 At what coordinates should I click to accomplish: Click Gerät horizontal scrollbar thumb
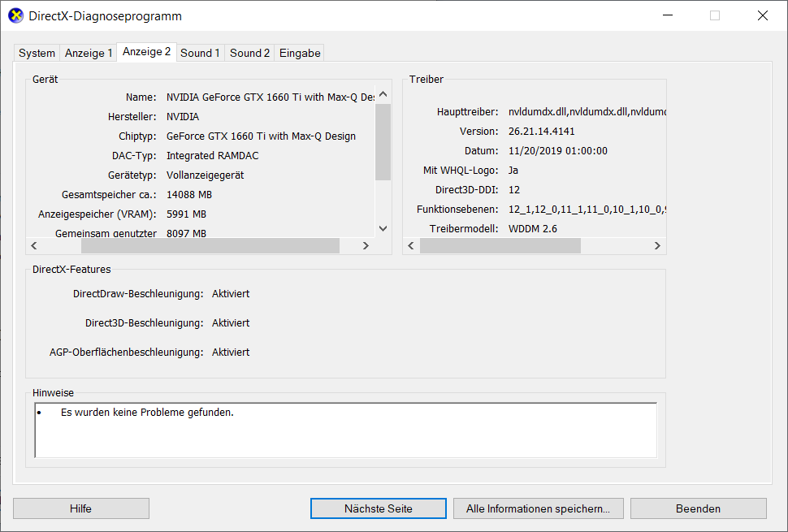(210, 245)
